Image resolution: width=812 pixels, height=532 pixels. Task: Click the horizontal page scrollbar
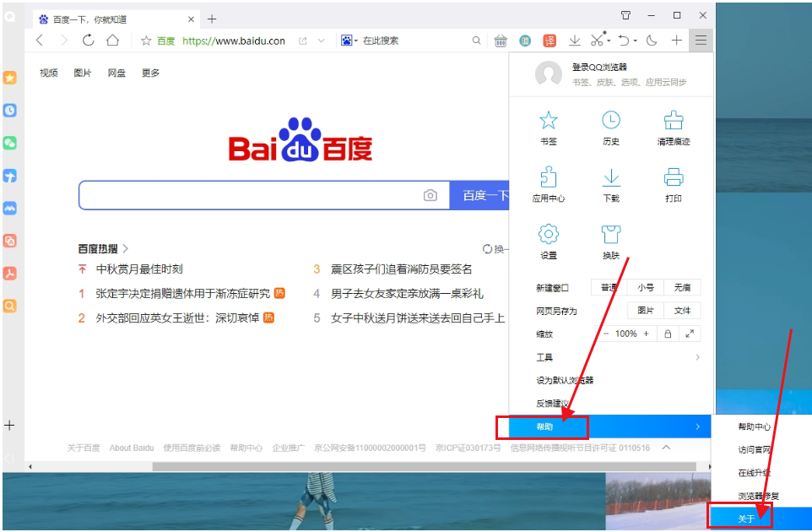(424, 467)
